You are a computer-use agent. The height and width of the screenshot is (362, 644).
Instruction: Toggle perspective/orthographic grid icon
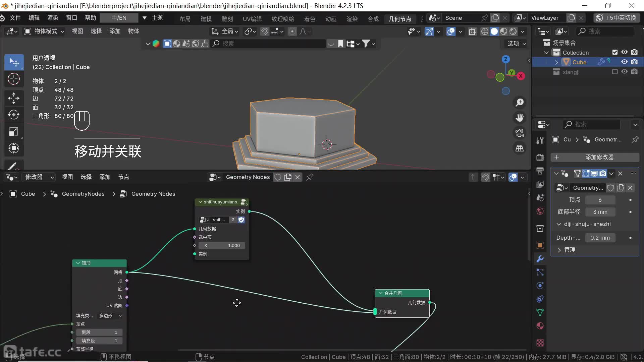tap(520, 148)
